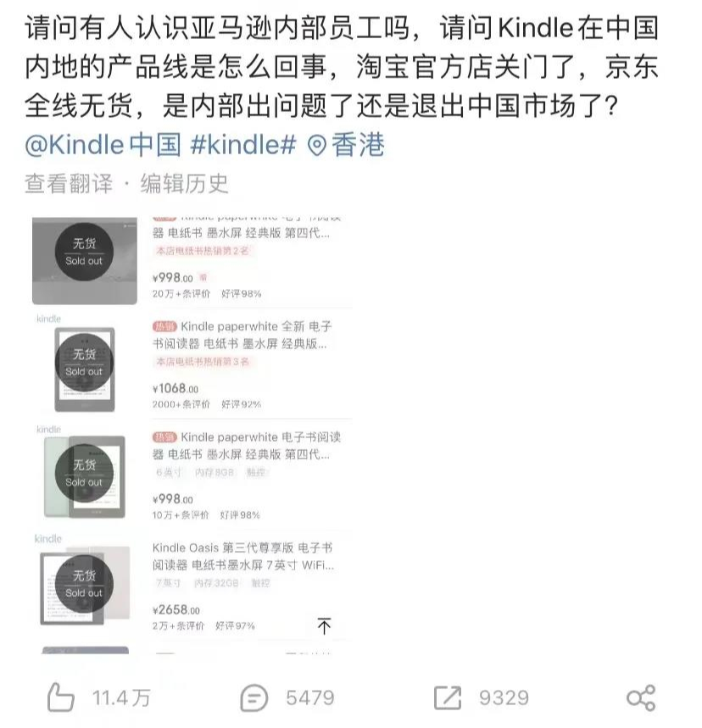Screen dimensions: 702x728
Task: Tap Sold out badge on ¥1068 Kindle
Action: pos(84,363)
